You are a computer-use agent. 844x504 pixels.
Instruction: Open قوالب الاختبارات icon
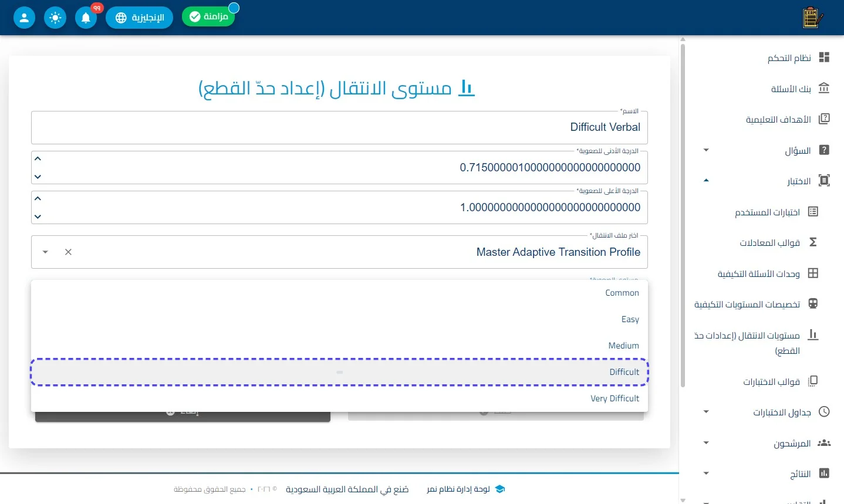point(813,381)
